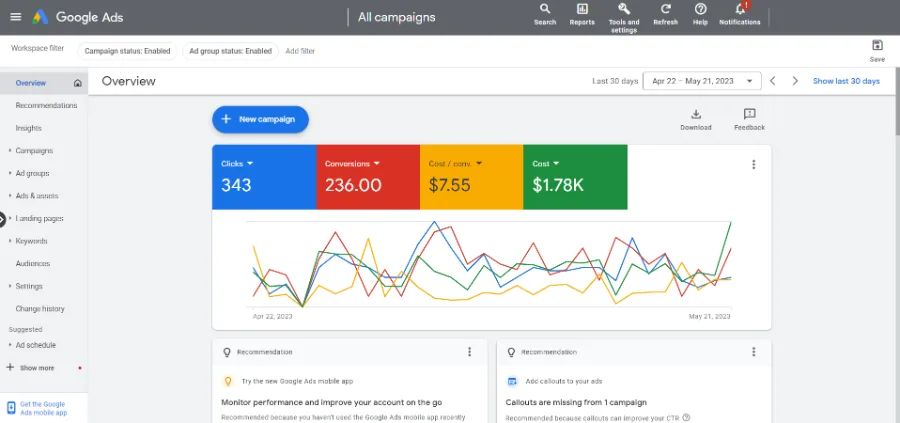Viewport: 900px width, 423px height.
Task: Open the Clicks metric dropdown
Action: [x=250, y=164]
